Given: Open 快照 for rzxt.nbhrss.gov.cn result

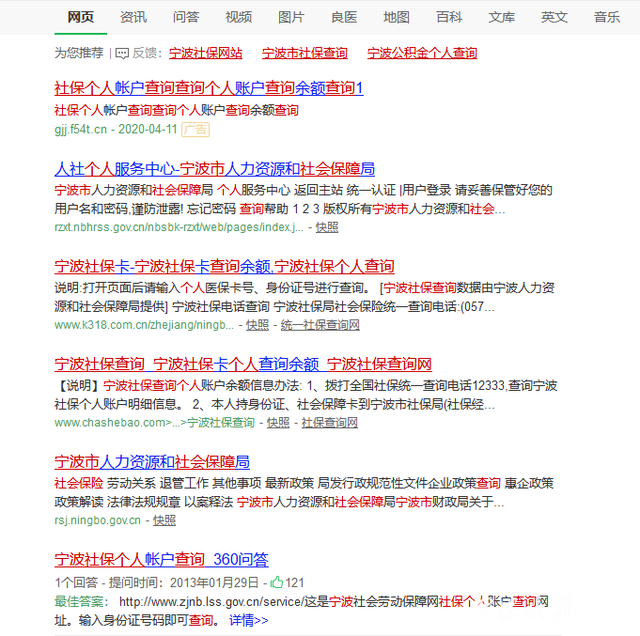Looking at the screenshot, I should click(327, 227).
